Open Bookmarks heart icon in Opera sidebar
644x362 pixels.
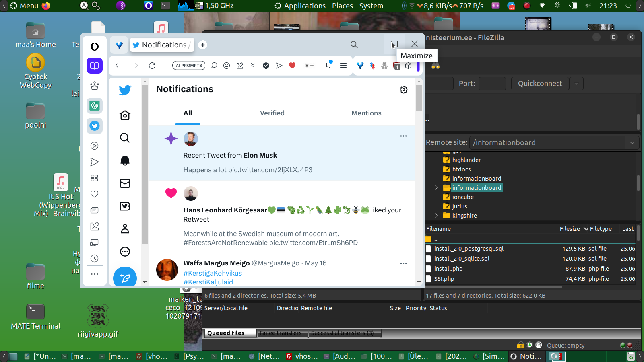click(x=95, y=194)
